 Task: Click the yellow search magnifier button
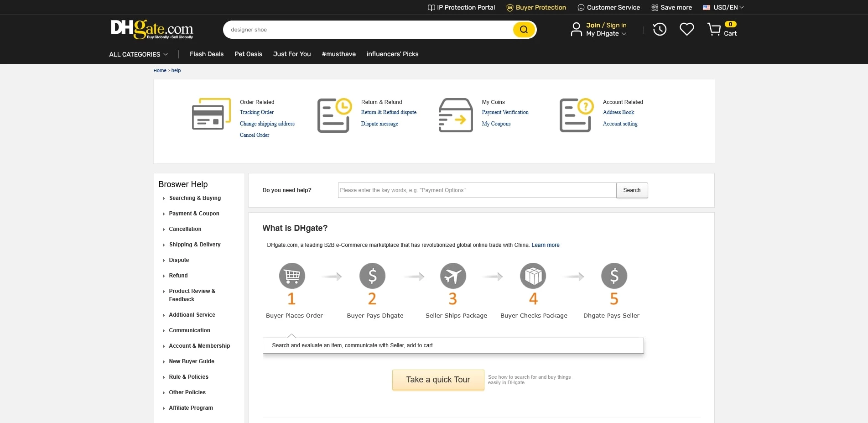(524, 30)
